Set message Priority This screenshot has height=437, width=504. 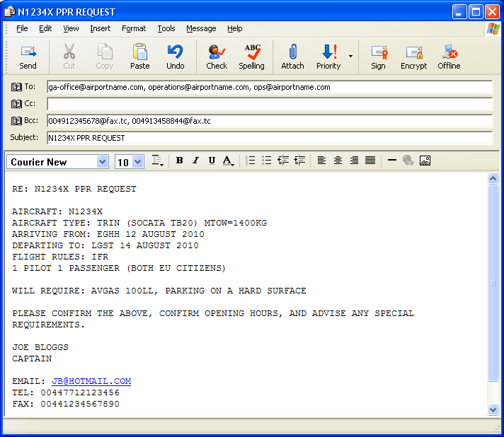coord(328,57)
